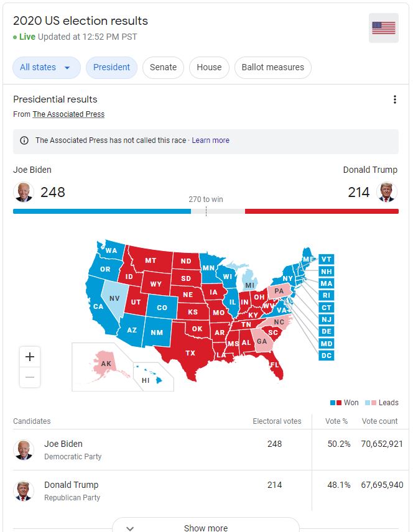Click the DC state label box
This screenshot has height=532, width=413.
pyautogui.click(x=326, y=355)
